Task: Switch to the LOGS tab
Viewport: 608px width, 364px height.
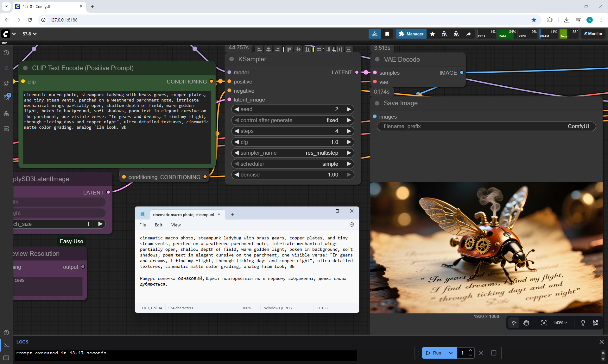Action: [22, 342]
